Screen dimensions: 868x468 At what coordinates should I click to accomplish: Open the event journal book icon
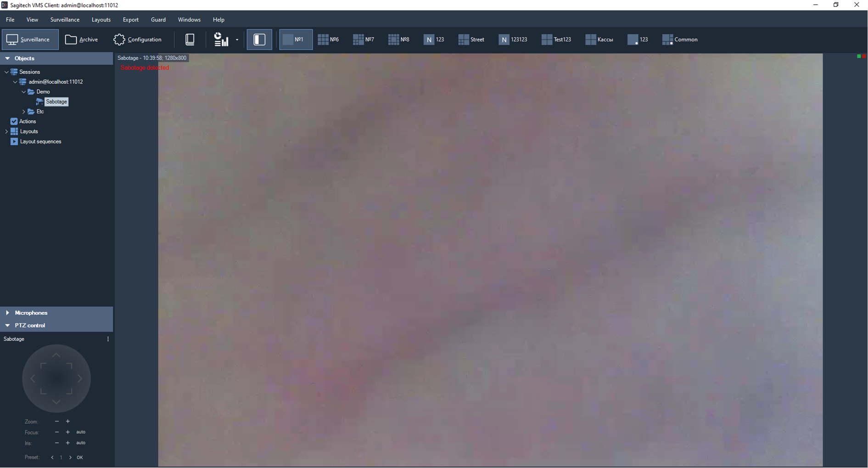point(190,39)
